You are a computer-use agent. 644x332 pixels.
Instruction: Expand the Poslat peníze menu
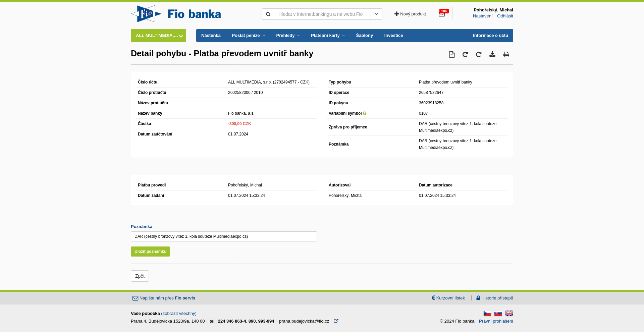pos(248,36)
